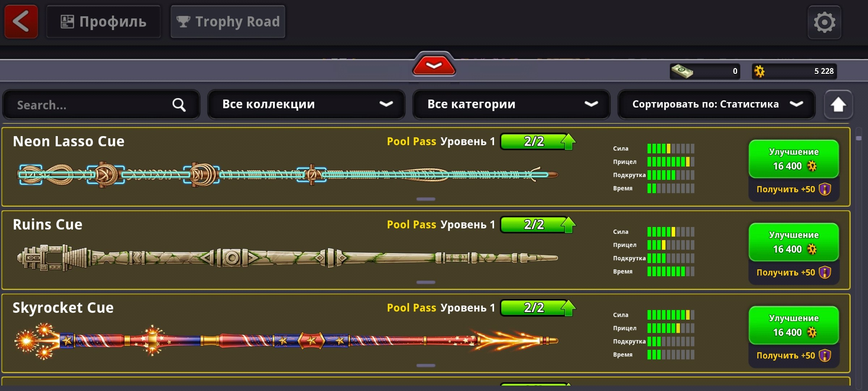
Task: Tap the shield badge beside Ruins Cue Получить +50
Action: click(825, 272)
